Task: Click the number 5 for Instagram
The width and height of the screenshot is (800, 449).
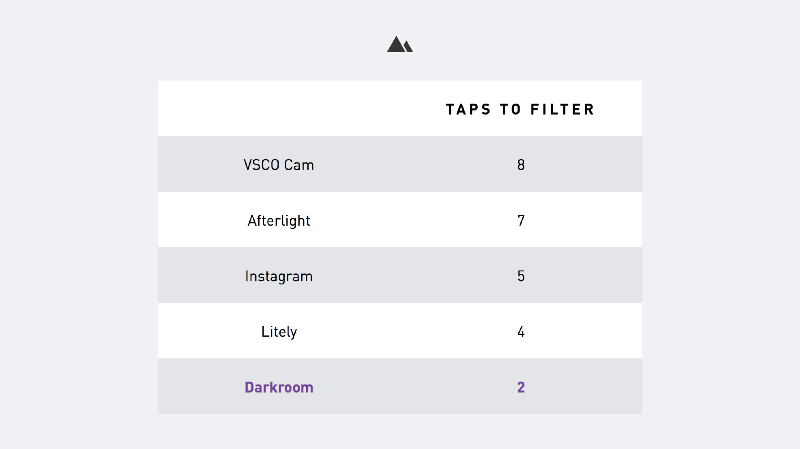Action: click(x=521, y=276)
